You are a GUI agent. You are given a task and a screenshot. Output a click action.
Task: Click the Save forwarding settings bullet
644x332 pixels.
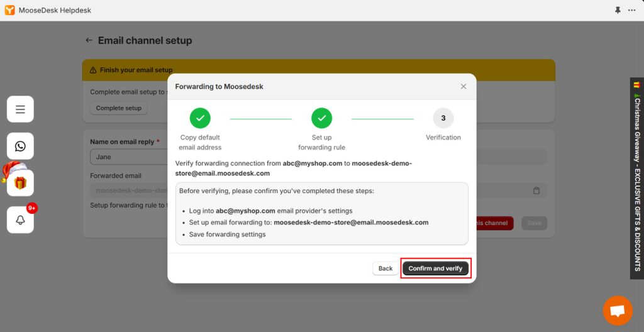tap(227, 235)
